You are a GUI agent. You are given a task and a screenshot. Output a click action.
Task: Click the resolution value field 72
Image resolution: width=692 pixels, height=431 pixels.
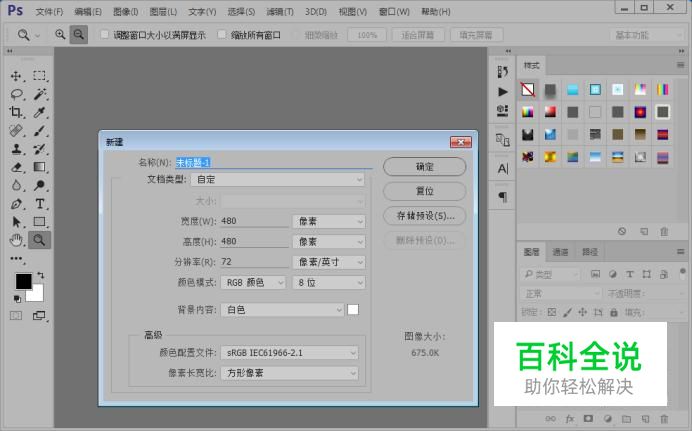(x=255, y=262)
